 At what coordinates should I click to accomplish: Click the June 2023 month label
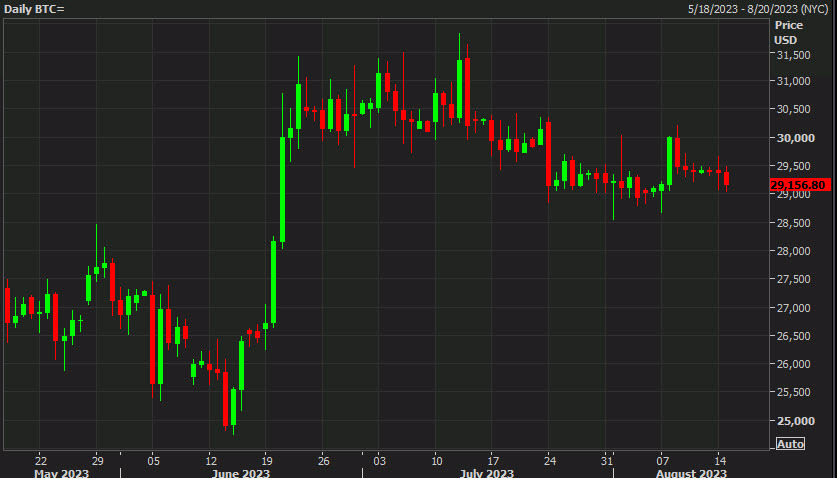240,473
